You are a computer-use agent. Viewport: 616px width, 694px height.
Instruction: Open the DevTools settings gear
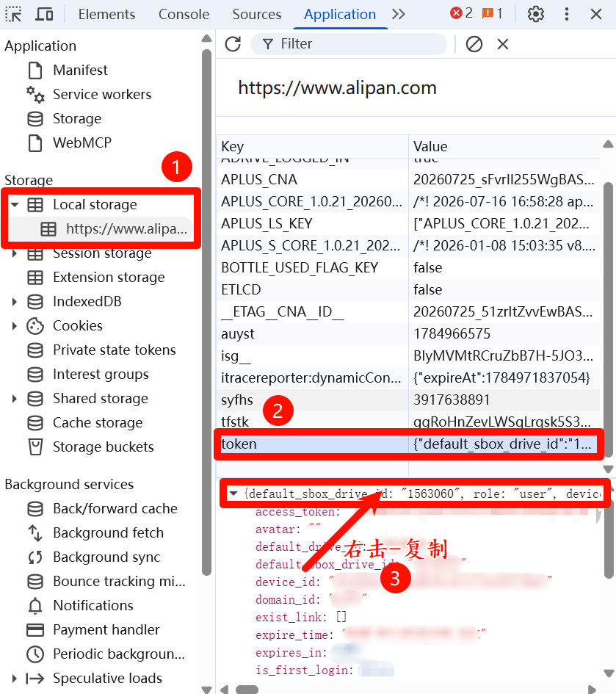535,14
